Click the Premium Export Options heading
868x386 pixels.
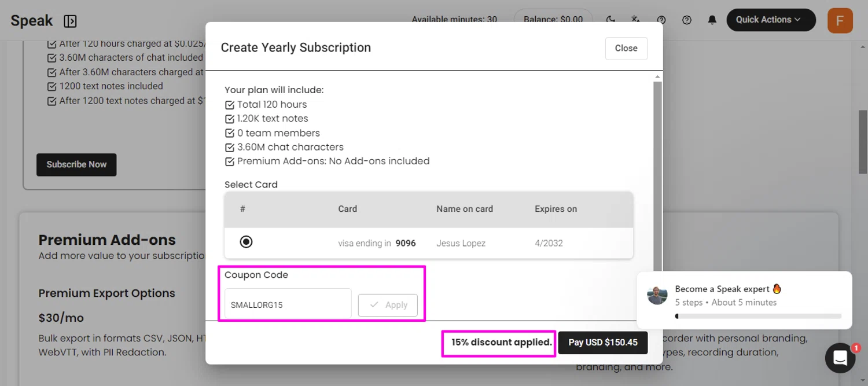[106, 293]
